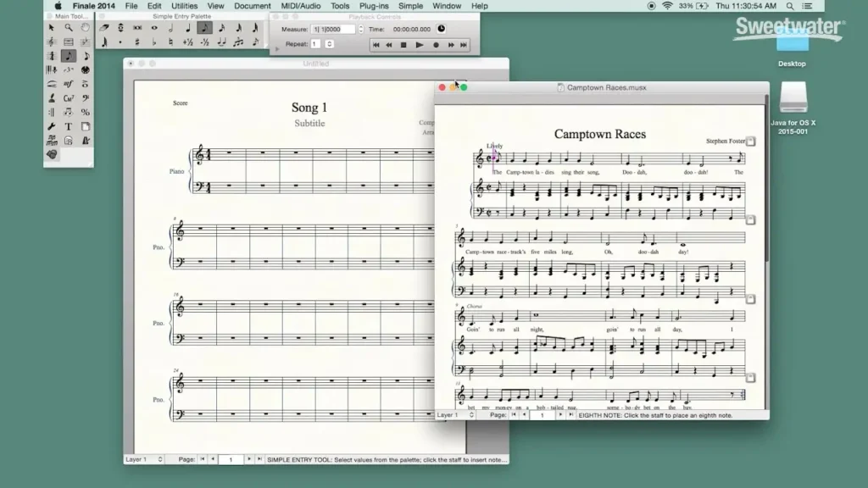The height and width of the screenshot is (488, 868).
Task: Toggle the selected eighth note duration
Action: pyautogui.click(x=205, y=28)
